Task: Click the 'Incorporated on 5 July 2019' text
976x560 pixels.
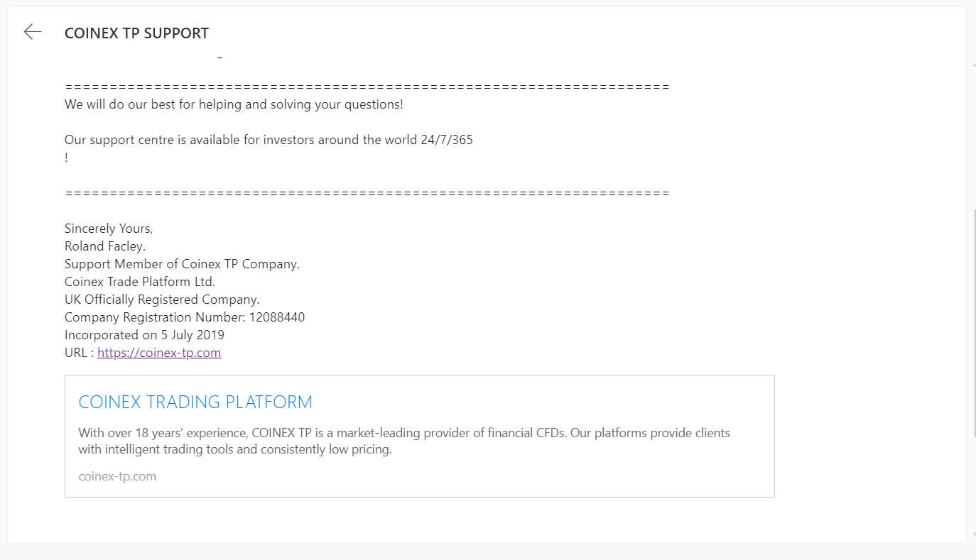Action: coord(144,335)
